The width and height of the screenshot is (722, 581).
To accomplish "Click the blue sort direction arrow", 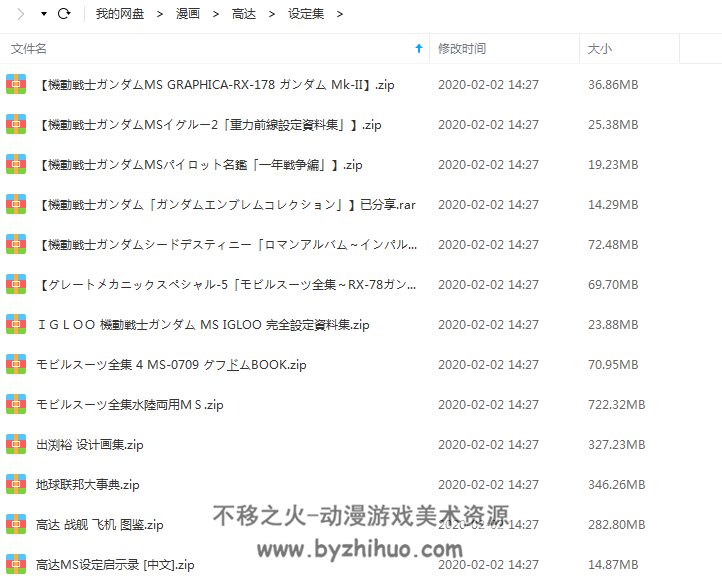I will (419, 48).
